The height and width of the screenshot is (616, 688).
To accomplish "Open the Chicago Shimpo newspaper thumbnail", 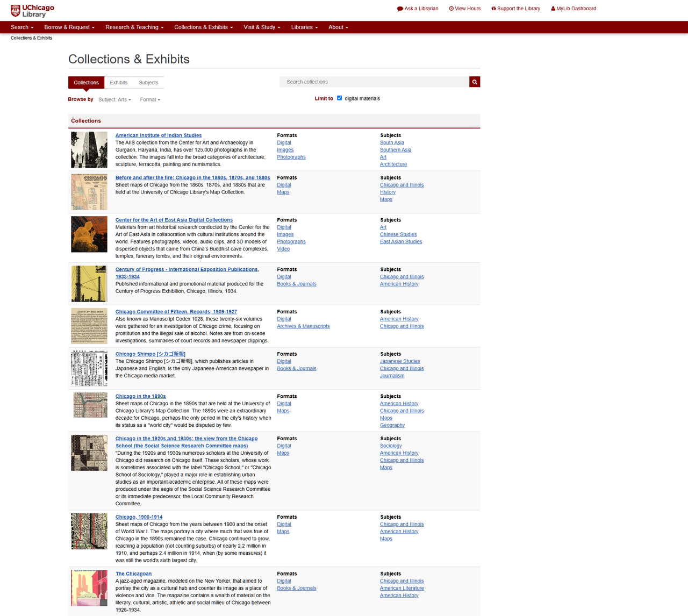I will tap(89, 368).
